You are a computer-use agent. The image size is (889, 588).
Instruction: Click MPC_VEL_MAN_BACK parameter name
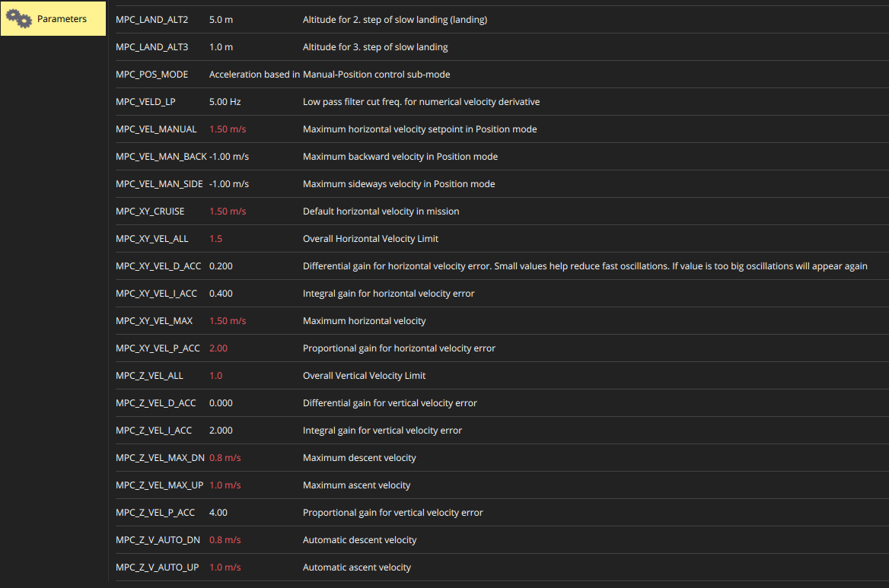(161, 157)
